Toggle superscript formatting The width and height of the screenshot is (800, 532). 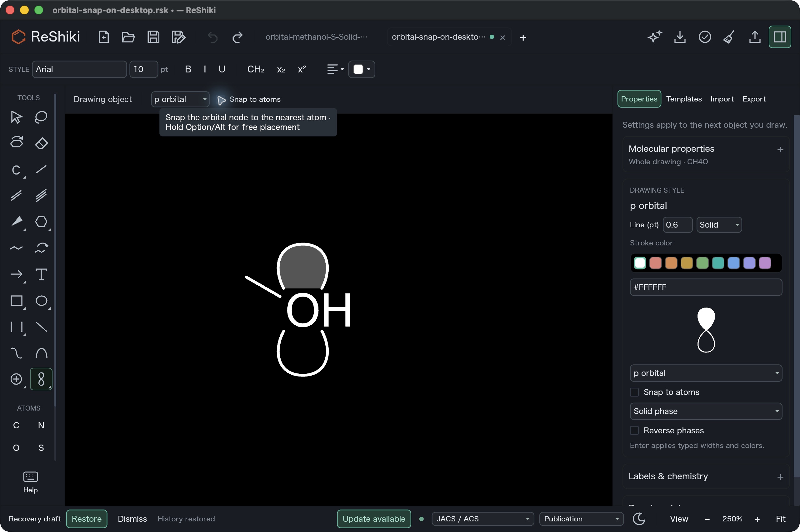tap(302, 69)
